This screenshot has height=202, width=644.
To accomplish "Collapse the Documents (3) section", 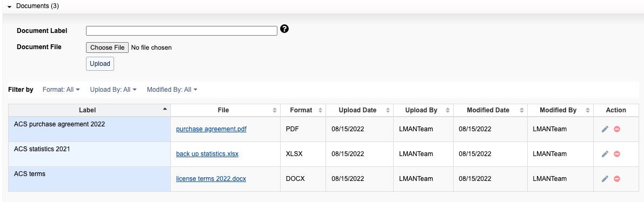I will (9, 6).
